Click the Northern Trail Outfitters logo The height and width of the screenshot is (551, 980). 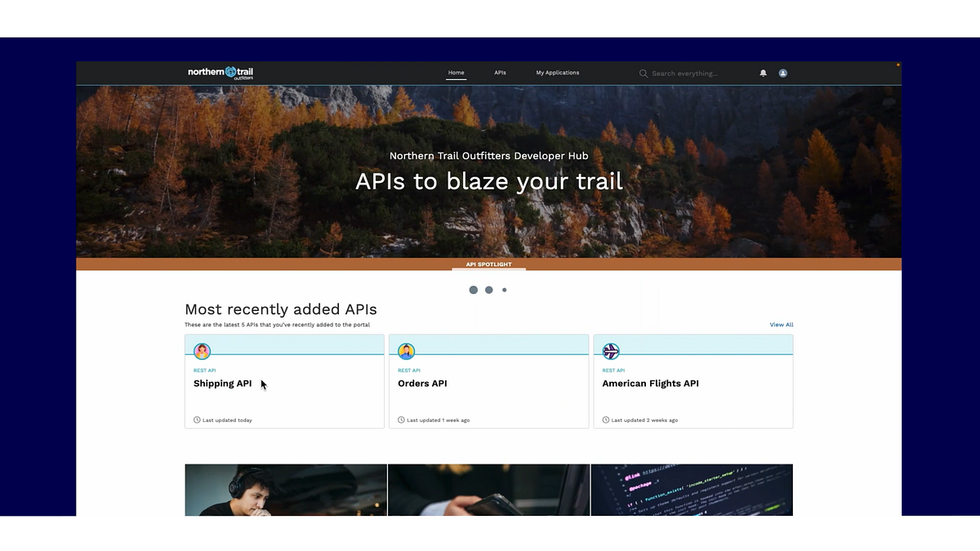coord(220,73)
